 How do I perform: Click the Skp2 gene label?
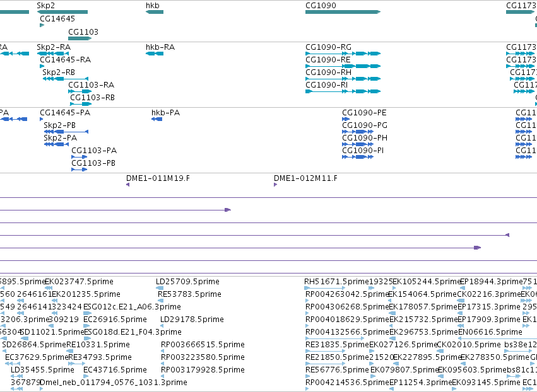coord(45,6)
